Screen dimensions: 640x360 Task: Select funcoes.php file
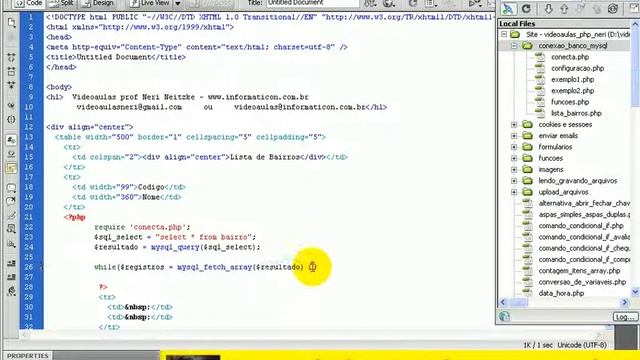click(x=570, y=102)
